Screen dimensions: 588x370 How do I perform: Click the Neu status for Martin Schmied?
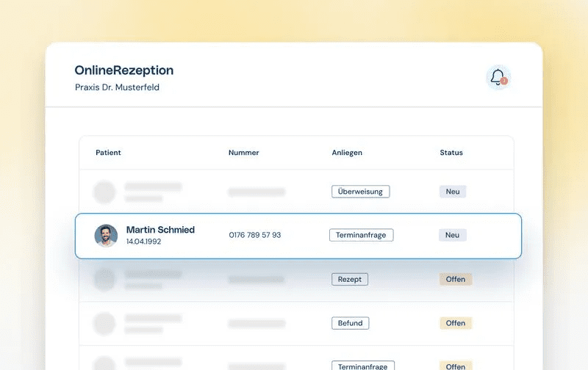[453, 236]
